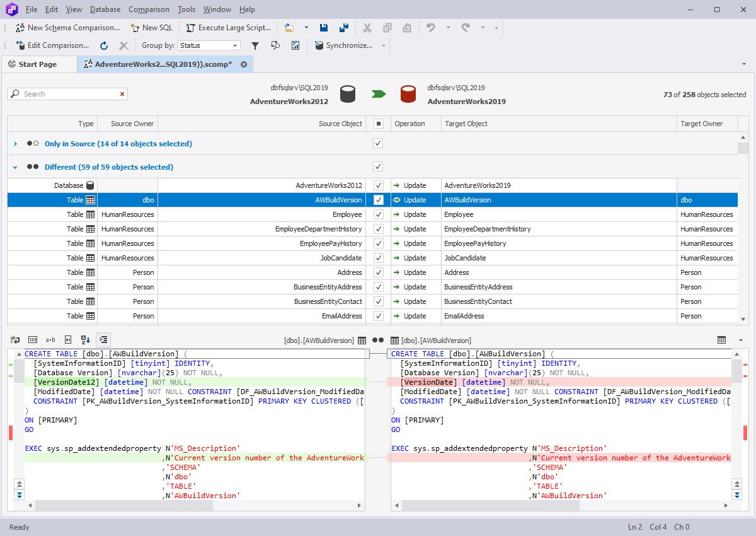Click into the Search input field
The height and width of the screenshot is (536, 756).
point(68,94)
